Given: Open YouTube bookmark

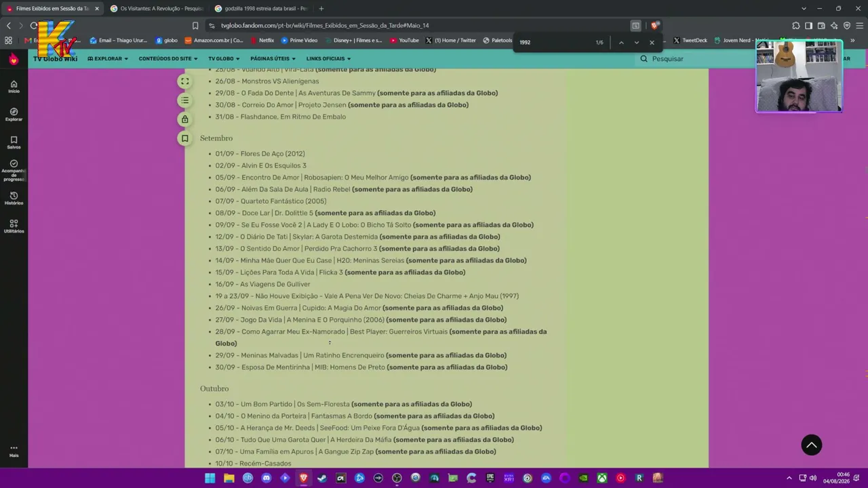Looking at the screenshot, I should pyautogui.click(x=404, y=41).
